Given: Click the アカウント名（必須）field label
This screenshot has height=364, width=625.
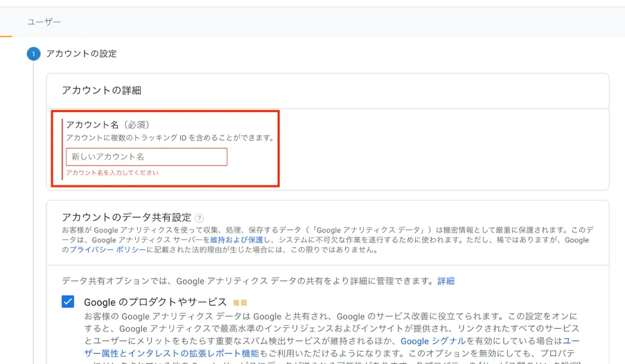Looking at the screenshot, I should point(107,125).
